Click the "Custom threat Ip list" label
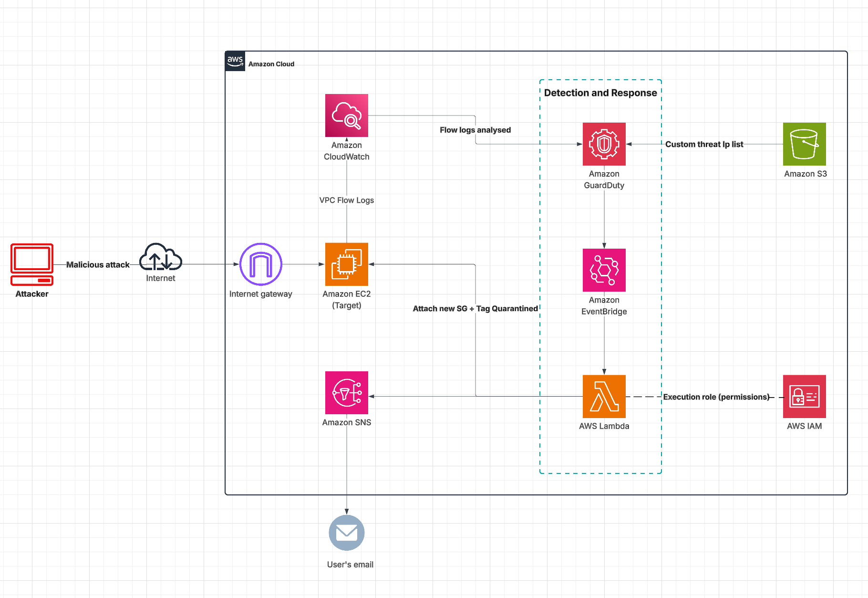This screenshot has height=598, width=868. 704,144
